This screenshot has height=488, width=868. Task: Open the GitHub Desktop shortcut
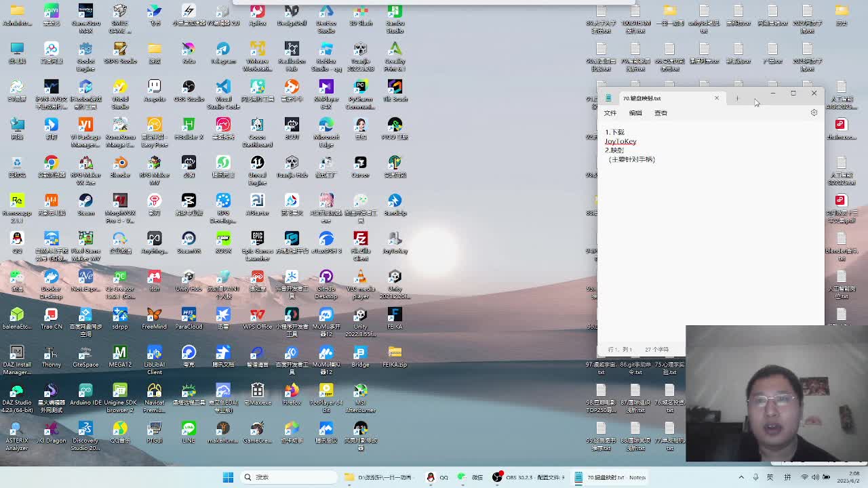pyautogui.click(x=326, y=284)
